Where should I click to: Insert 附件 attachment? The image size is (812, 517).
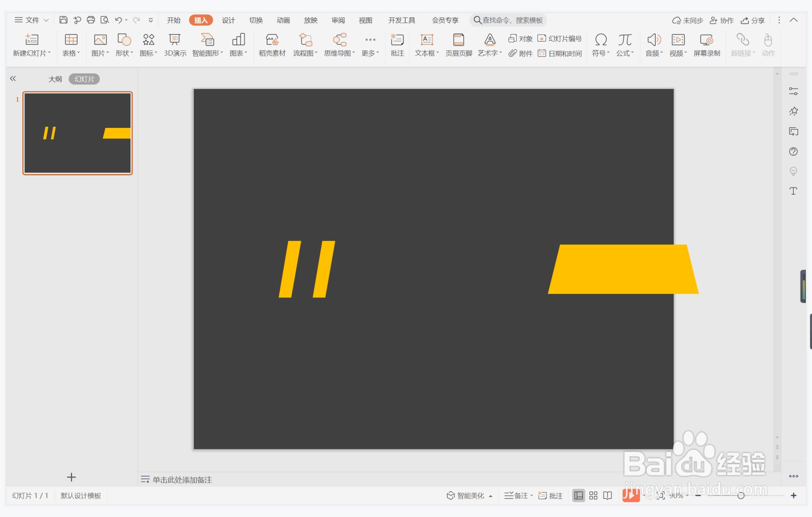tap(520, 53)
